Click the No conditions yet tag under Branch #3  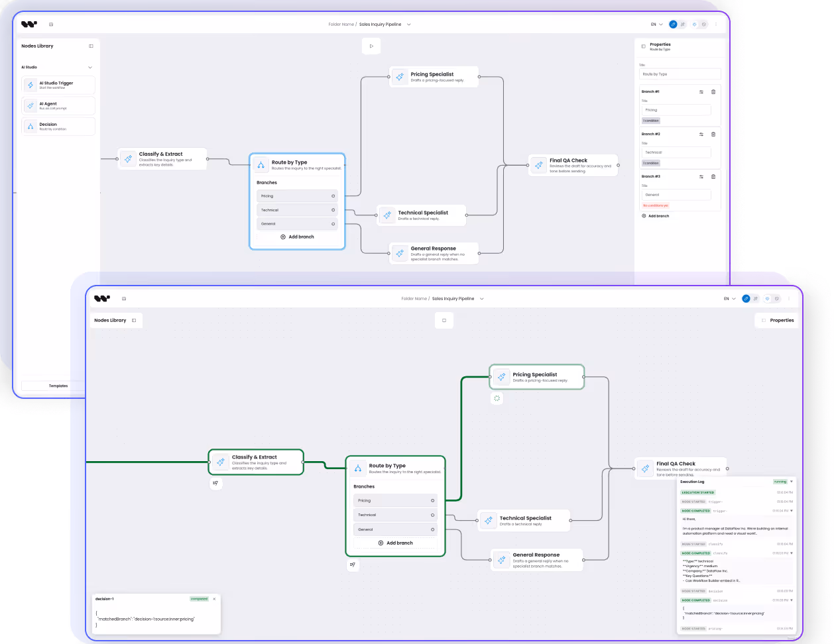point(656,205)
